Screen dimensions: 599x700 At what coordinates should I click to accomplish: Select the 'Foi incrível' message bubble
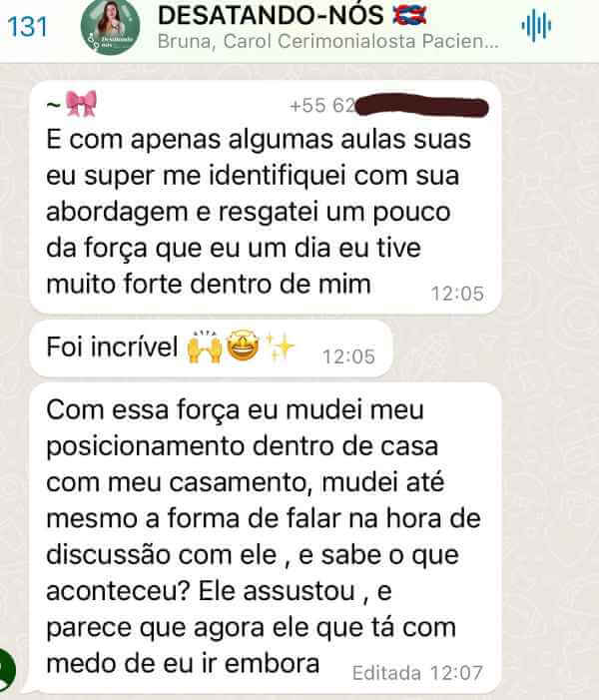click(x=211, y=349)
